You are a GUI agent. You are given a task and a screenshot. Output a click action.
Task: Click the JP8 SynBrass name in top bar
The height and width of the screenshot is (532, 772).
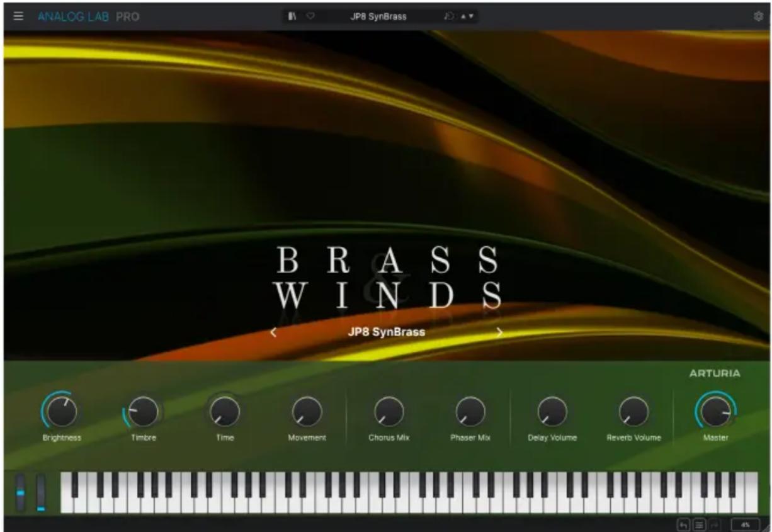(x=378, y=17)
